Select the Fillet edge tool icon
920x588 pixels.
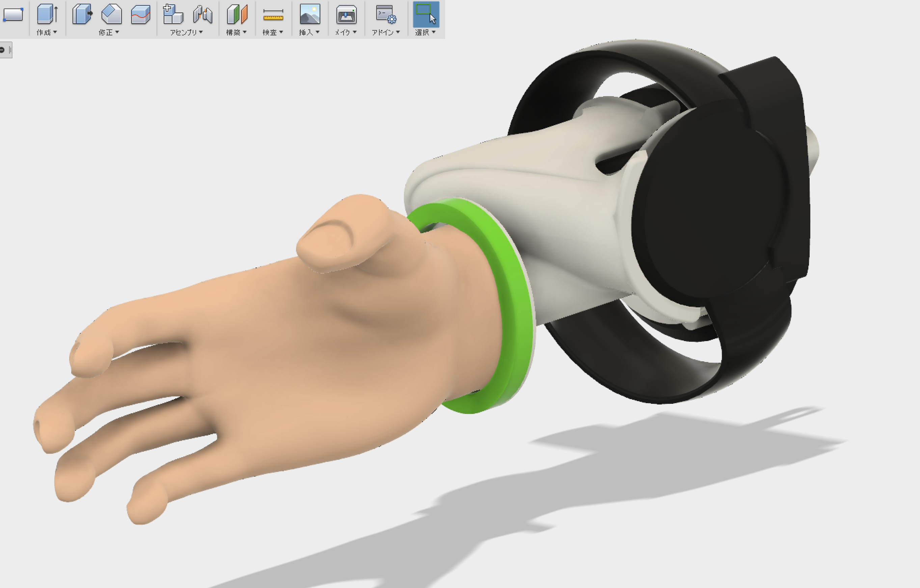(112, 15)
